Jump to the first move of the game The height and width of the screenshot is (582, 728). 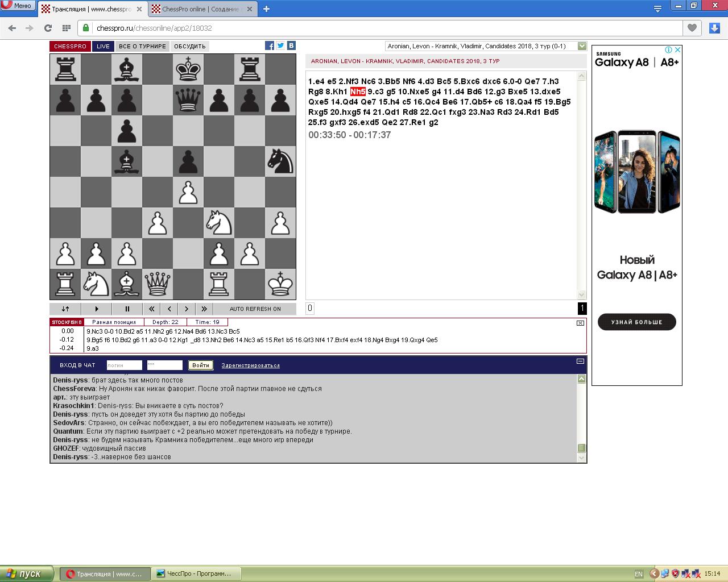151,309
